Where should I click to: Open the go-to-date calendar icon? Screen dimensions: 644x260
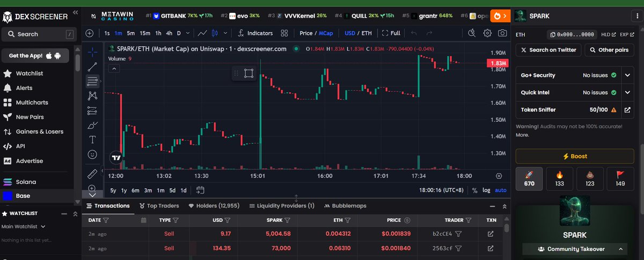point(200,190)
